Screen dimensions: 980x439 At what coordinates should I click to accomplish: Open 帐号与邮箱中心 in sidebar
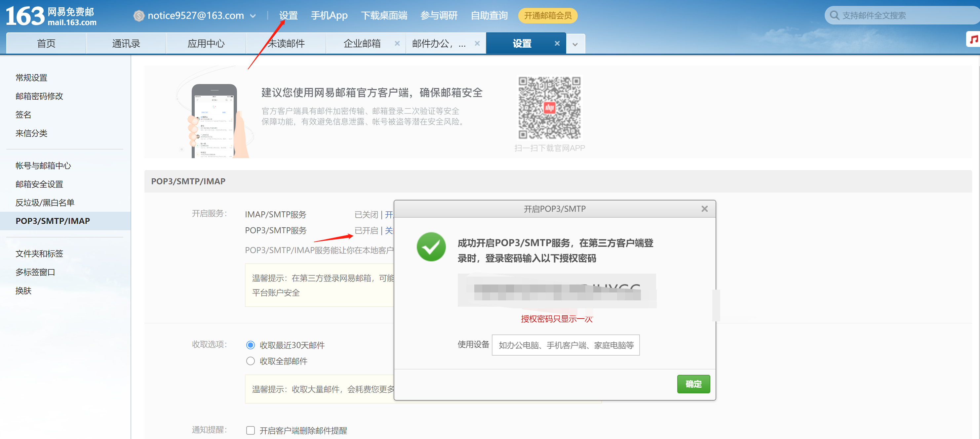43,166
